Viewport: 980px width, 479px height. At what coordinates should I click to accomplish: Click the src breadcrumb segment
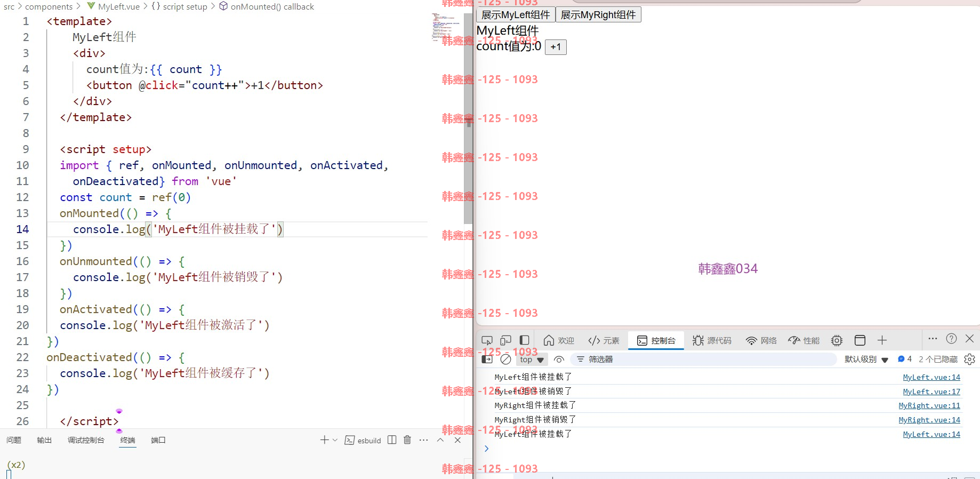pos(9,6)
